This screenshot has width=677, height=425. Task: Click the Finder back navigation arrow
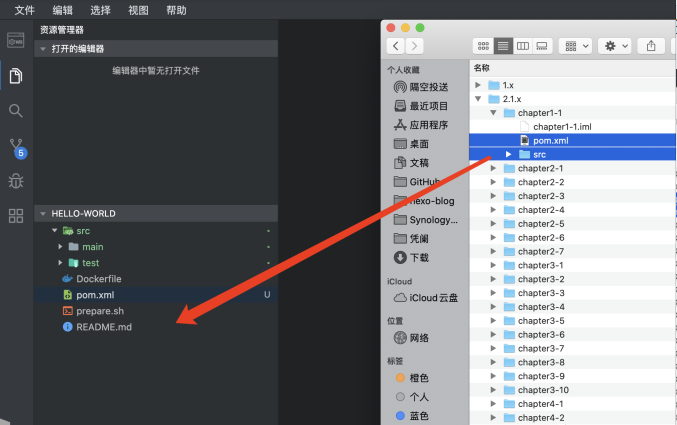[395, 46]
